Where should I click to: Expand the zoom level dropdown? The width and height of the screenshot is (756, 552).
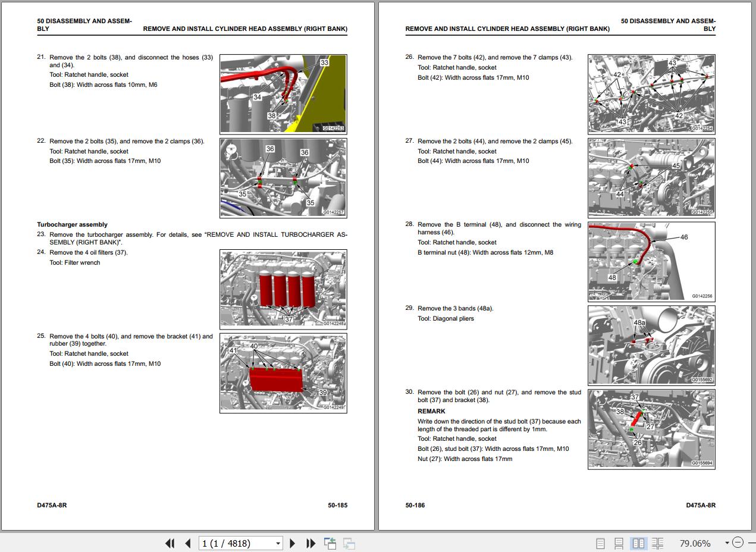point(727,543)
